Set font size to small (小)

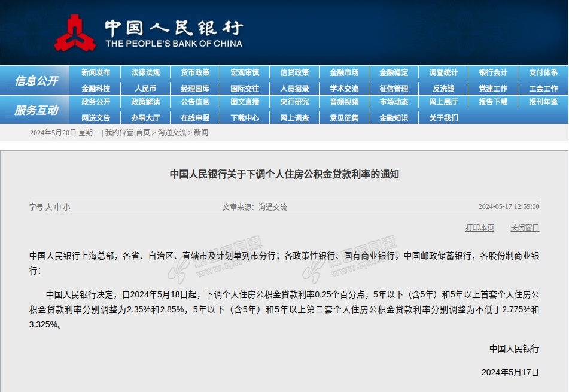coord(66,208)
